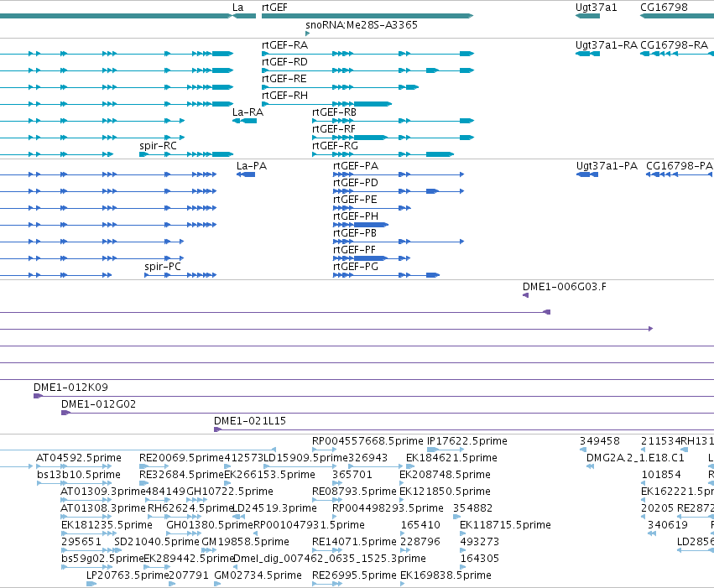Select the rtGEF-PE protein label
This screenshot has height=588, width=714.
click(355, 200)
